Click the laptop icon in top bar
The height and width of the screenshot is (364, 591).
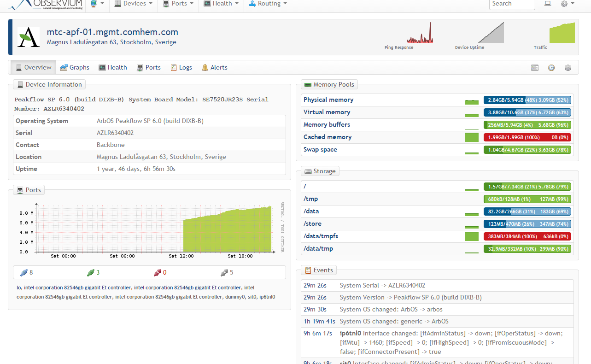(548, 4)
